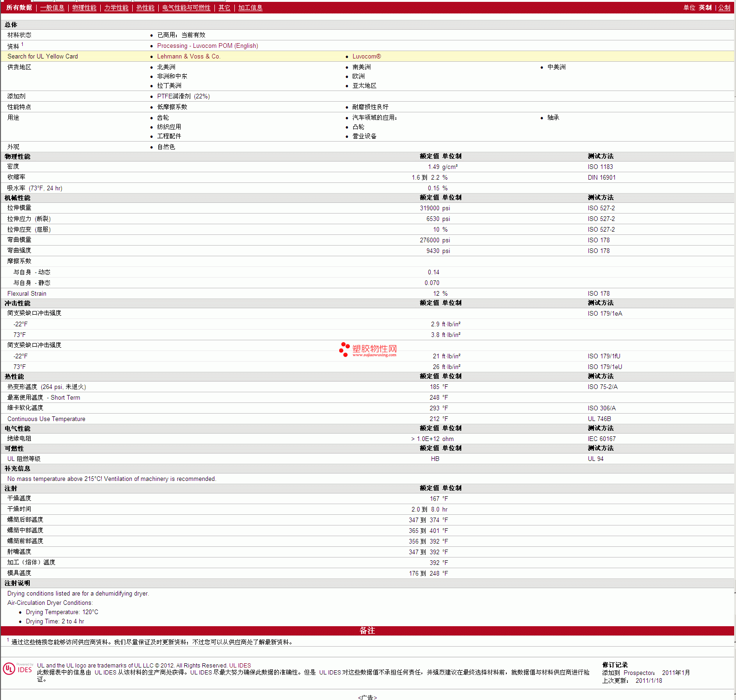This screenshot has width=736, height=700.
Task: Switch to the 力学性能 tab
Action: pyautogui.click(x=116, y=7)
